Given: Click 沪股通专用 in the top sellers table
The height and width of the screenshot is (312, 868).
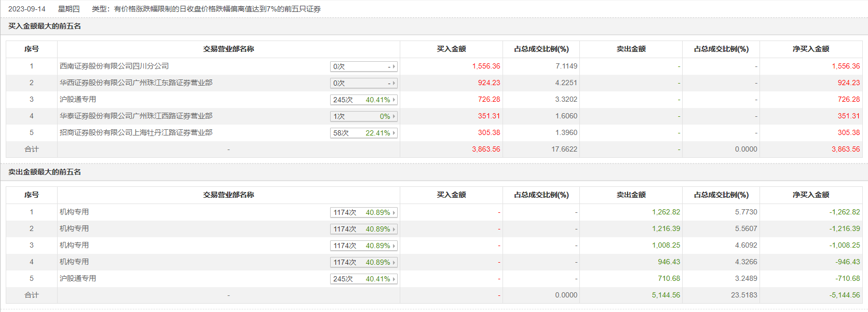Looking at the screenshot, I should click(78, 278).
